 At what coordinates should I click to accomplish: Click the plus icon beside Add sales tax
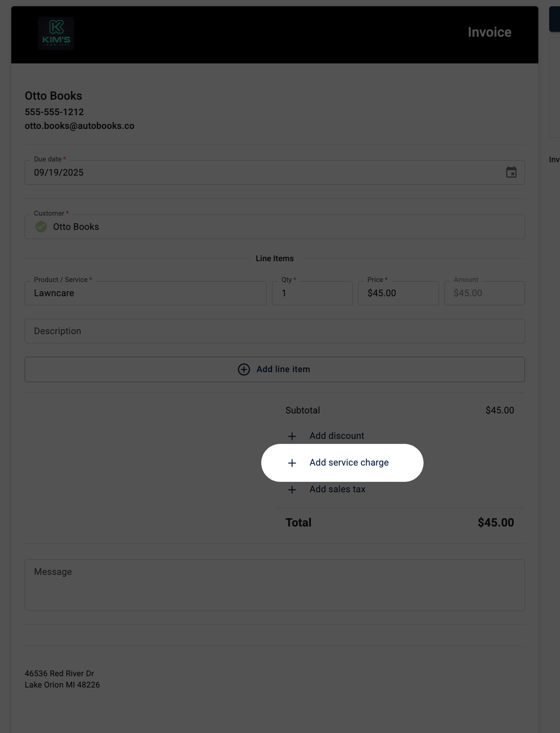[292, 490]
